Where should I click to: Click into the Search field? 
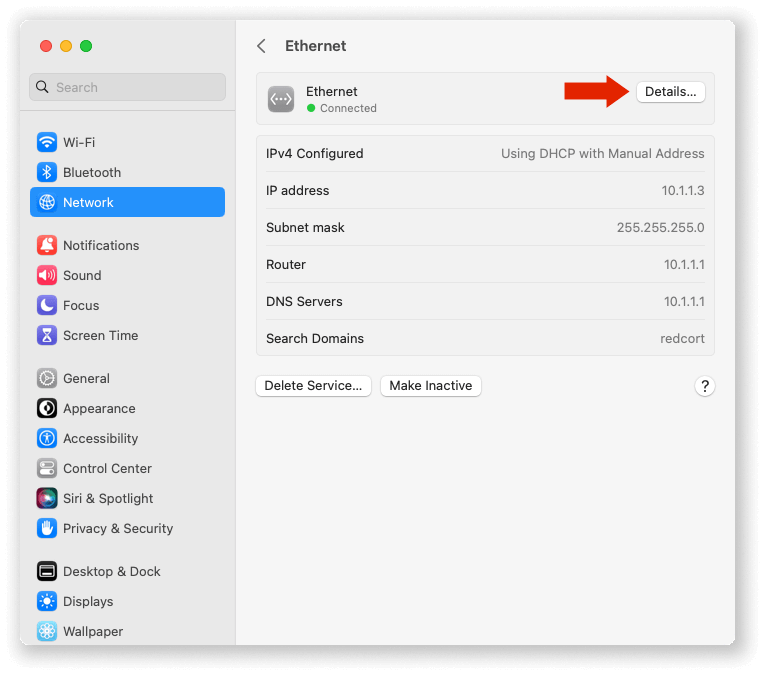[x=127, y=87]
